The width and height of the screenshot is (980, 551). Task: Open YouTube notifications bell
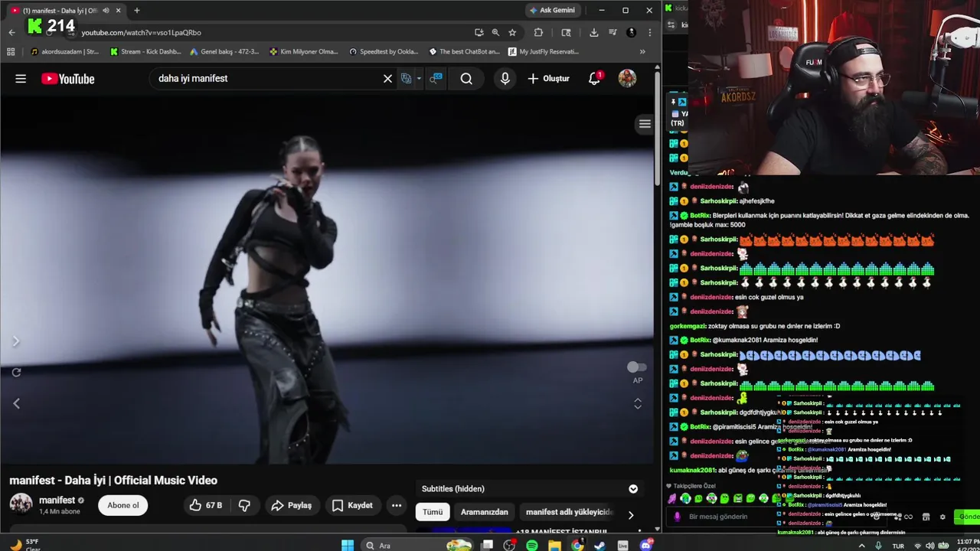click(594, 78)
